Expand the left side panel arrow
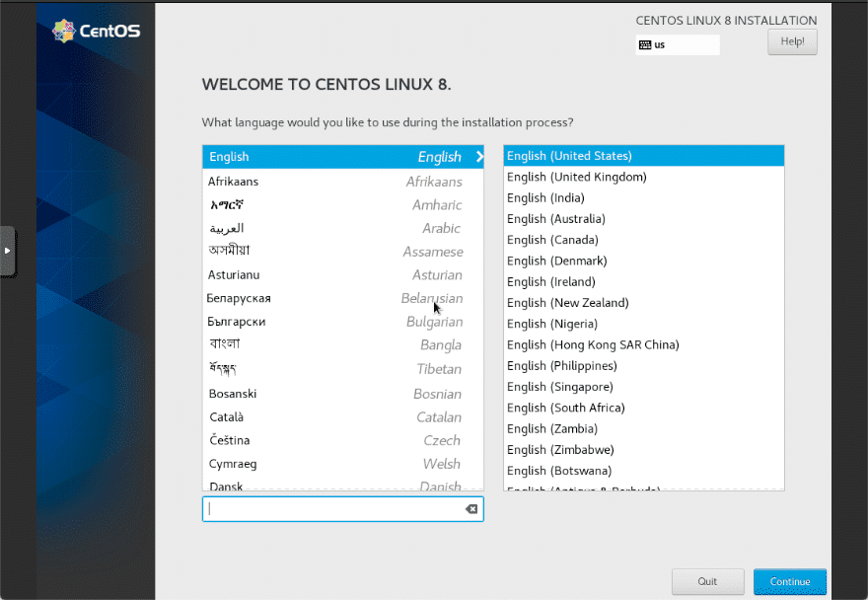Image resolution: width=868 pixels, height=600 pixels. pyautogui.click(x=7, y=251)
